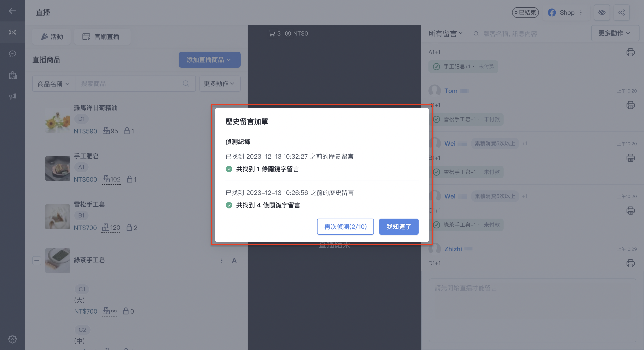Focus the 搜索商品 search field
Image resolution: width=644 pixels, height=350 pixels.
[135, 84]
